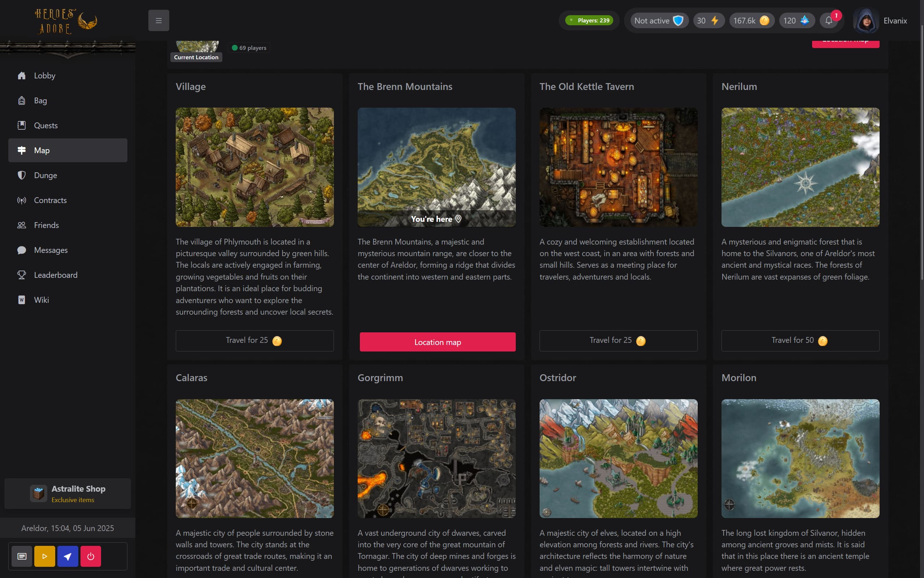Open the Astralite Shop banner

pyautogui.click(x=67, y=493)
